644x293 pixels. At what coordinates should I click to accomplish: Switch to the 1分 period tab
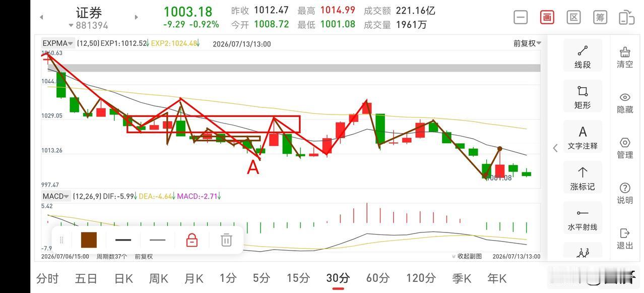228,278
